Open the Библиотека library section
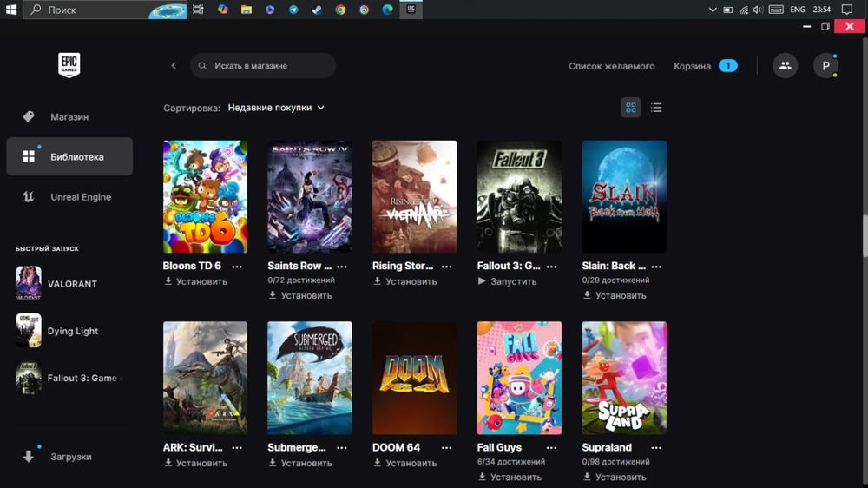 [x=69, y=157]
